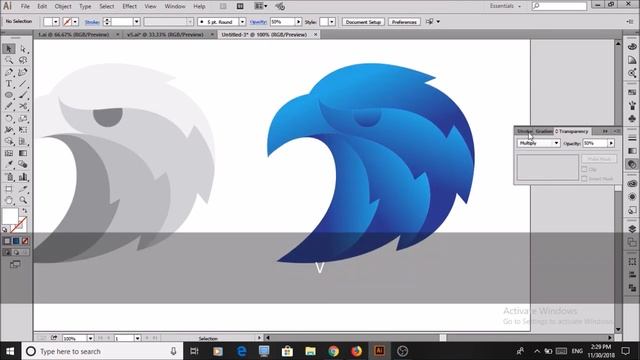Click the Opacity link in control bar
The width and height of the screenshot is (640, 360).
pos(258,22)
